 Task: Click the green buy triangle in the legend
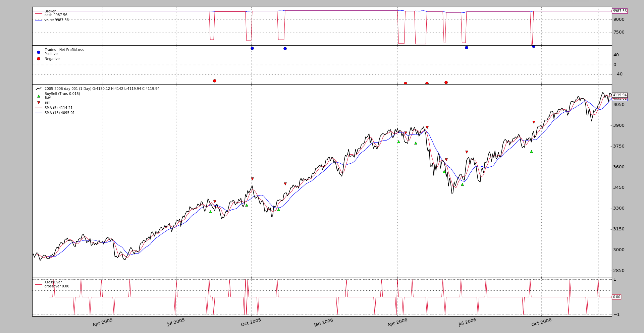(x=39, y=96)
